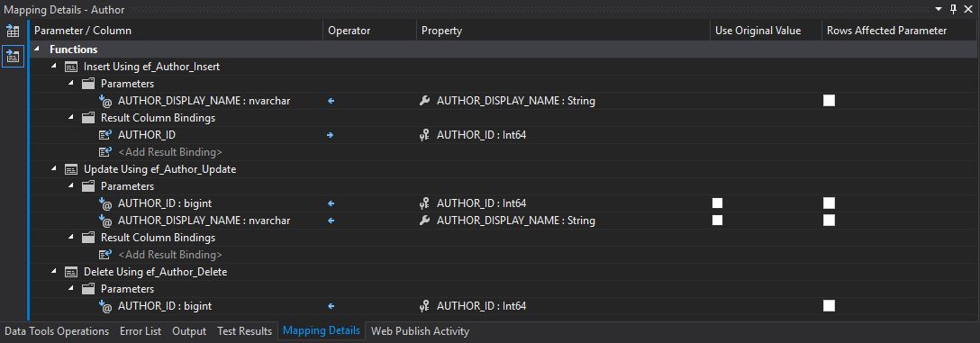The height and width of the screenshot is (343, 980).
Task: Click result binding icon beside Insert AUTHOR_ID
Action: (x=105, y=135)
